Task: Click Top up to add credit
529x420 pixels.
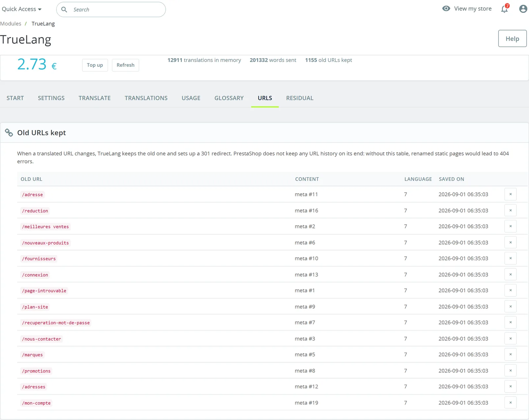Action: click(95, 65)
